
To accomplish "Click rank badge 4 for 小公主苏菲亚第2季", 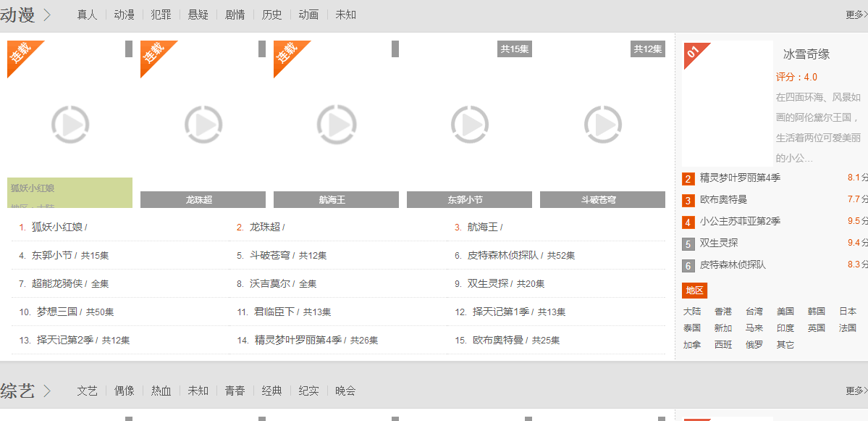I will (x=688, y=222).
